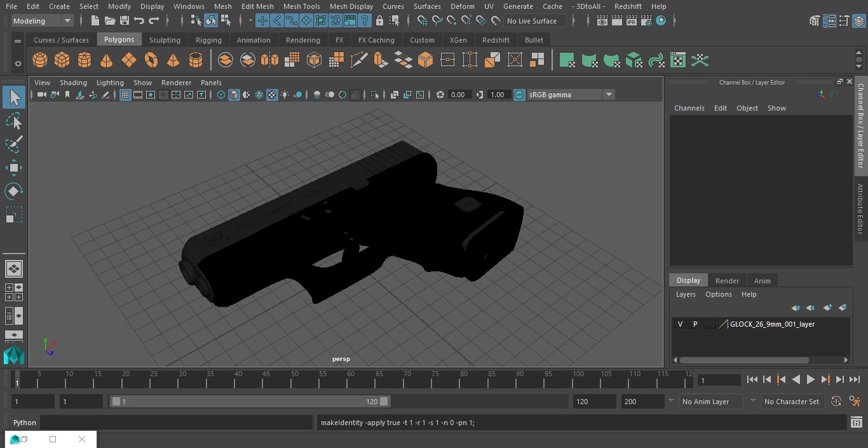This screenshot has width=868, height=448.
Task: Open the Mesh Tools menu
Action: click(301, 6)
